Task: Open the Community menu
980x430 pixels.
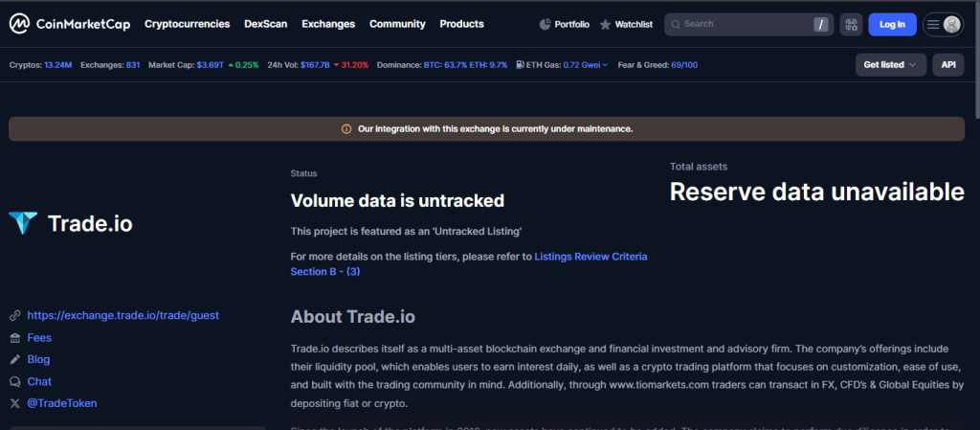Action: (397, 24)
